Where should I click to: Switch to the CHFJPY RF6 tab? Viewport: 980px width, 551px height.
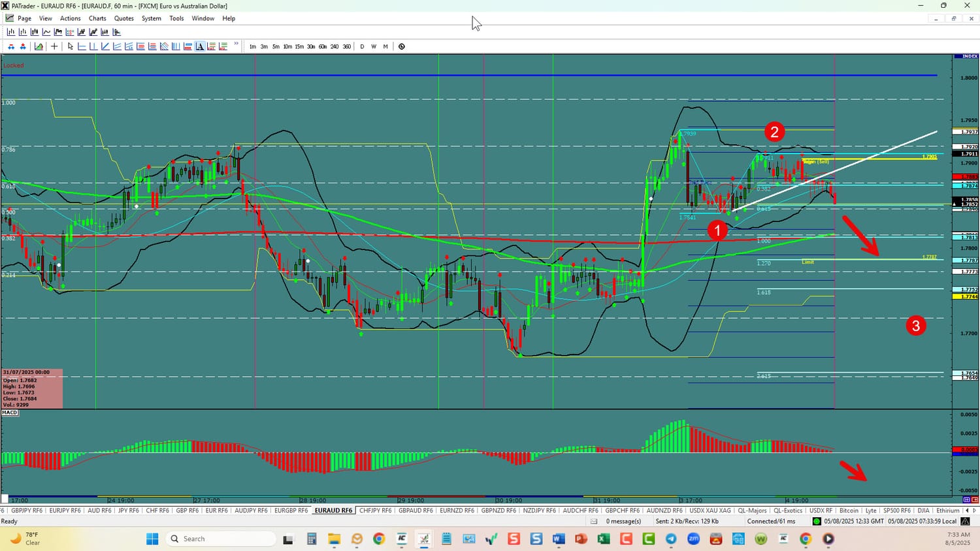(x=375, y=511)
